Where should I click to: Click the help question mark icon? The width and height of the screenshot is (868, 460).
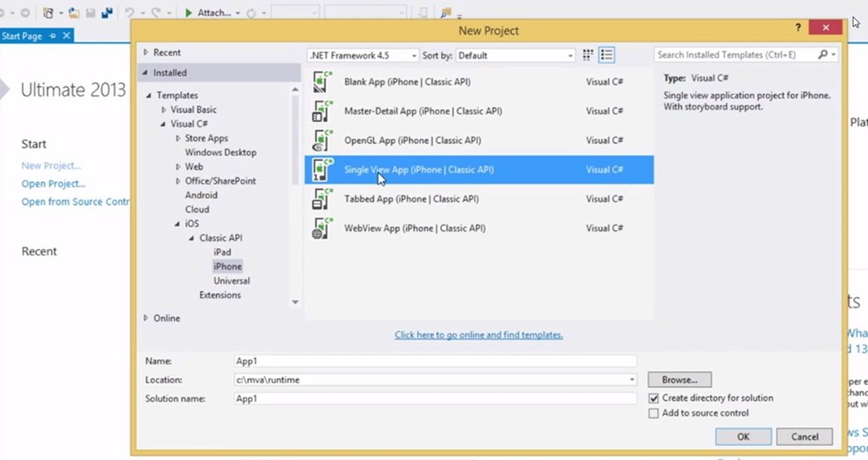pyautogui.click(x=798, y=28)
